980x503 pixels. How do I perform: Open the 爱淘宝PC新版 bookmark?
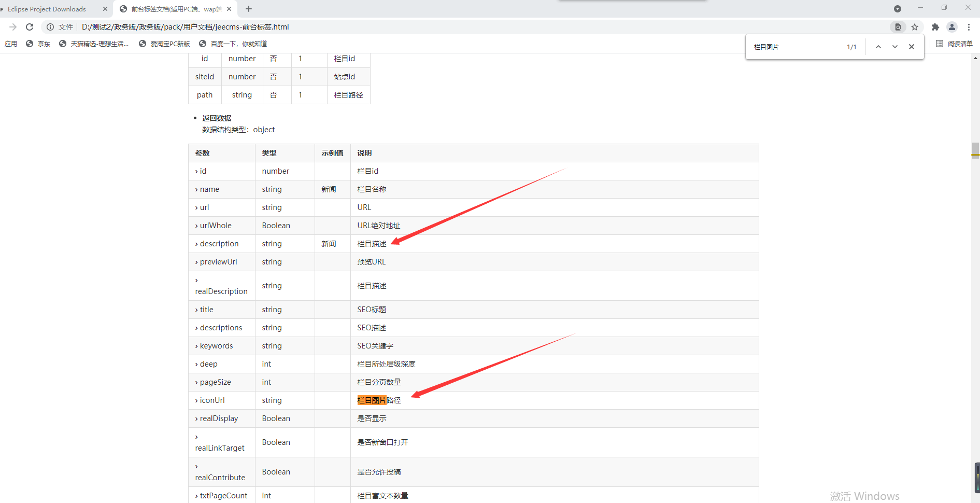click(x=164, y=44)
